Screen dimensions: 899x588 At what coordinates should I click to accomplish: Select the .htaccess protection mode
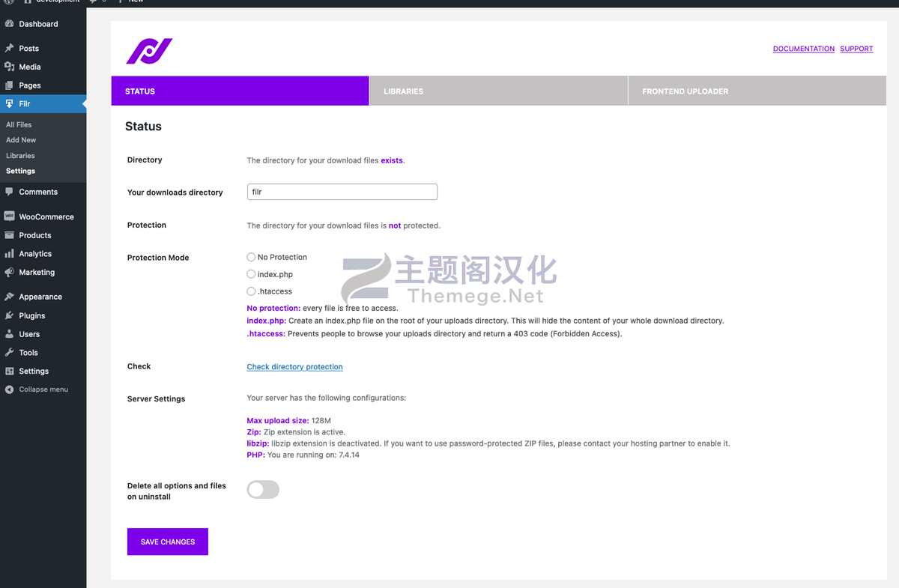click(251, 291)
